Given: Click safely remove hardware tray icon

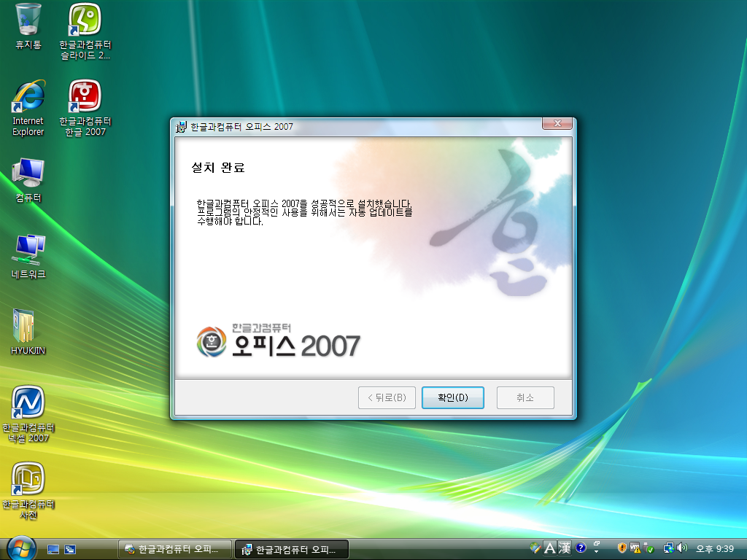Looking at the screenshot, I should coord(648,548).
